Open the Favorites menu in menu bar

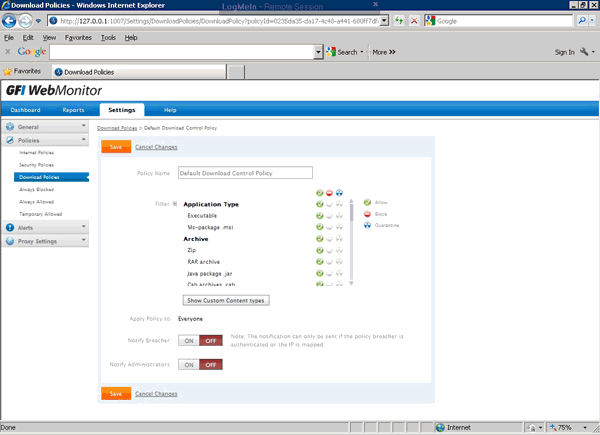pyautogui.click(x=78, y=37)
